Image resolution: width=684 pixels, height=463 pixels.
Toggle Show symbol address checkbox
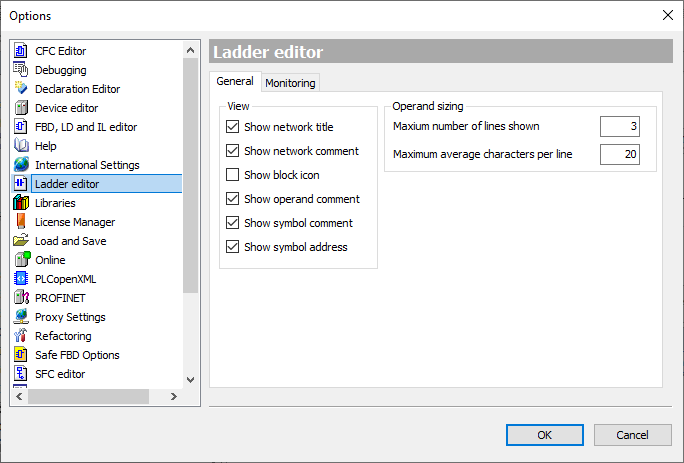pyautogui.click(x=233, y=247)
